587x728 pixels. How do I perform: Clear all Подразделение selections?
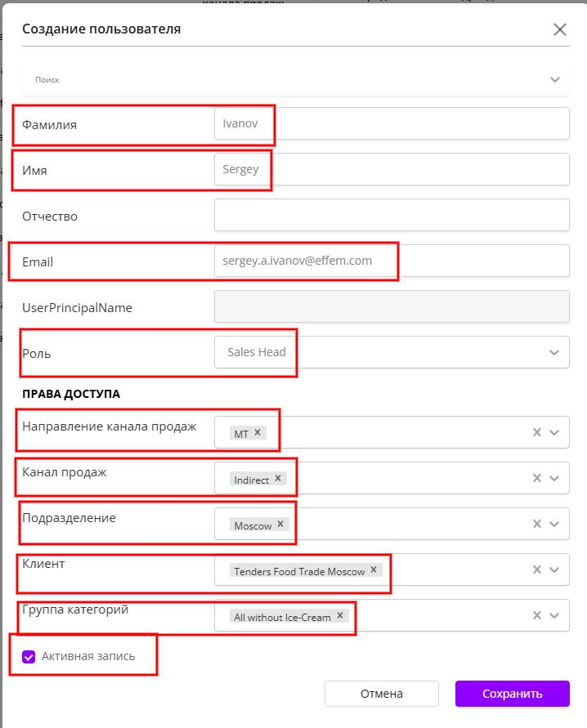537,525
